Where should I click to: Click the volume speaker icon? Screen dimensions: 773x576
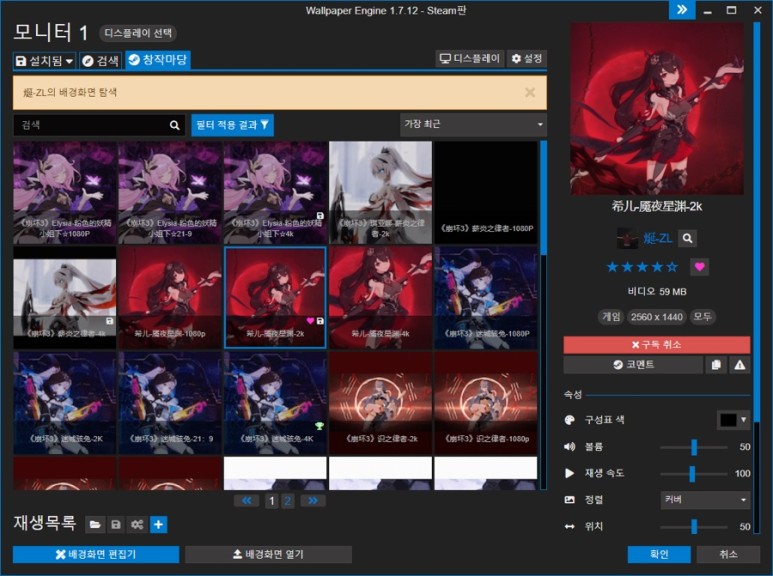569,447
